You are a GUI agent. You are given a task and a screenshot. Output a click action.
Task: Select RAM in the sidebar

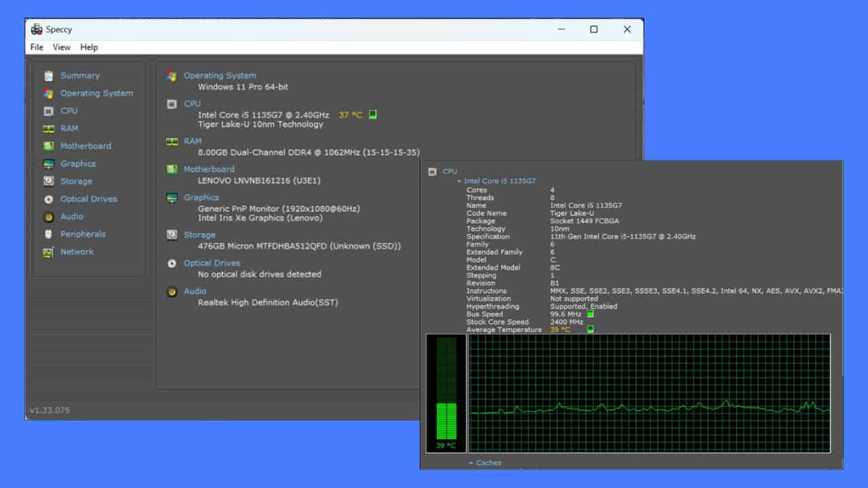(x=69, y=129)
